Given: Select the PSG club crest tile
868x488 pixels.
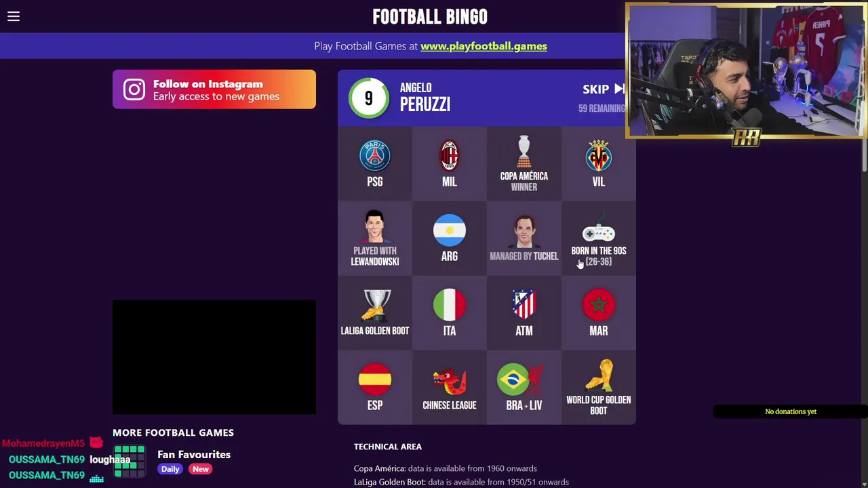Looking at the screenshot, I should point(375,163).
